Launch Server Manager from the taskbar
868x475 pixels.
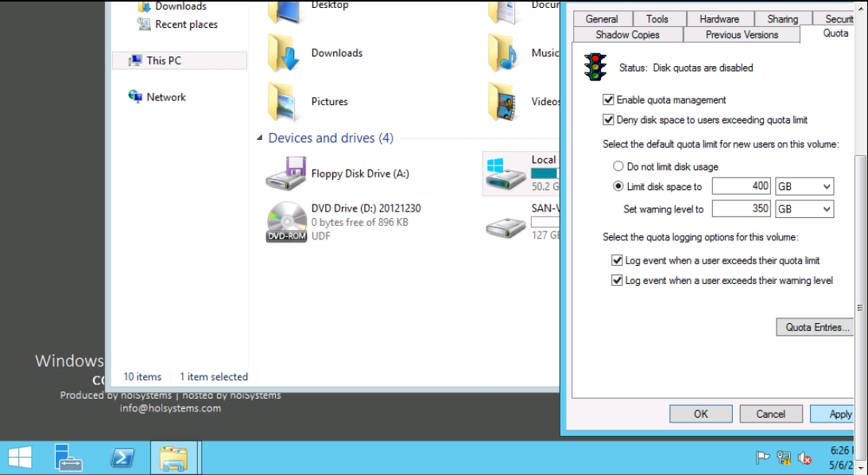(68, 457)
